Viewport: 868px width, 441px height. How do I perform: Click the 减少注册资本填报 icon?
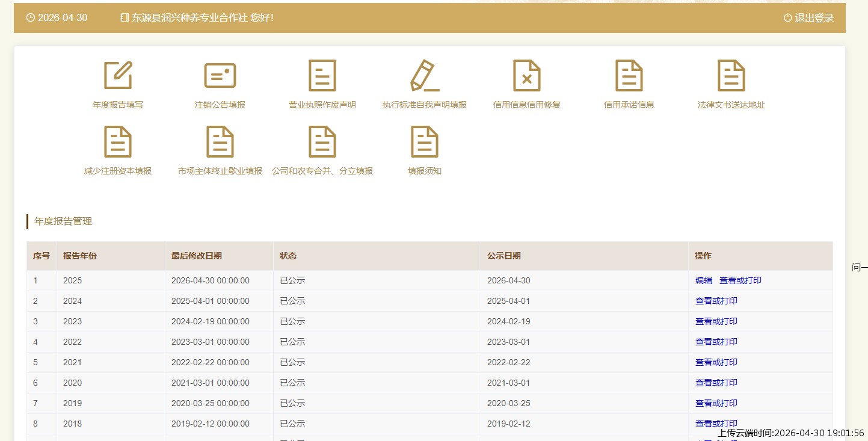118,142
